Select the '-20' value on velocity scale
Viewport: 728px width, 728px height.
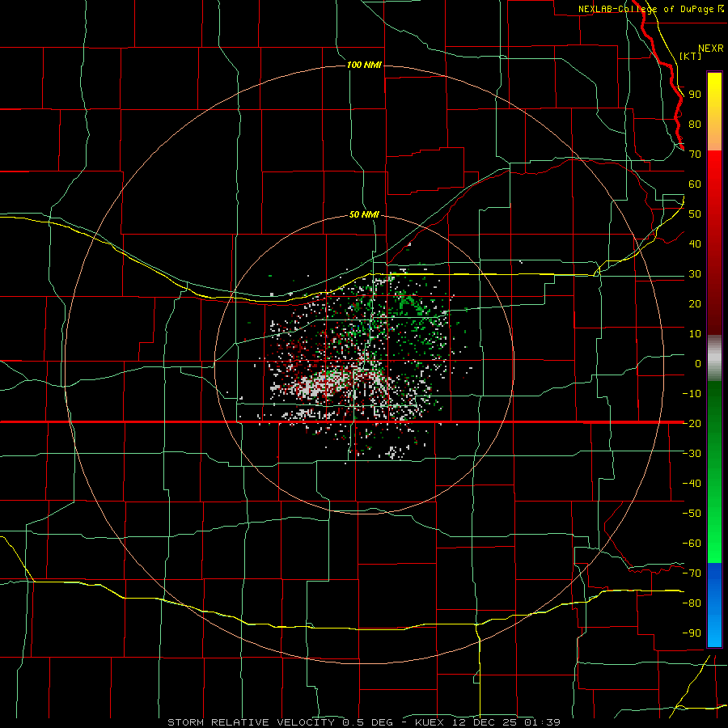tap(692, 423)
